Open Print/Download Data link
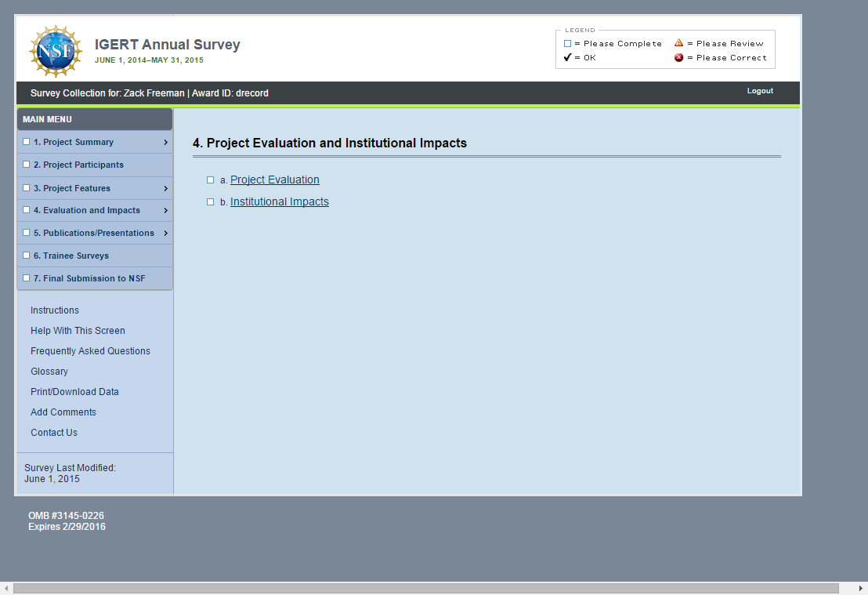Image resolution: width=868 pixels, height=595 pixels. point(74,392)
